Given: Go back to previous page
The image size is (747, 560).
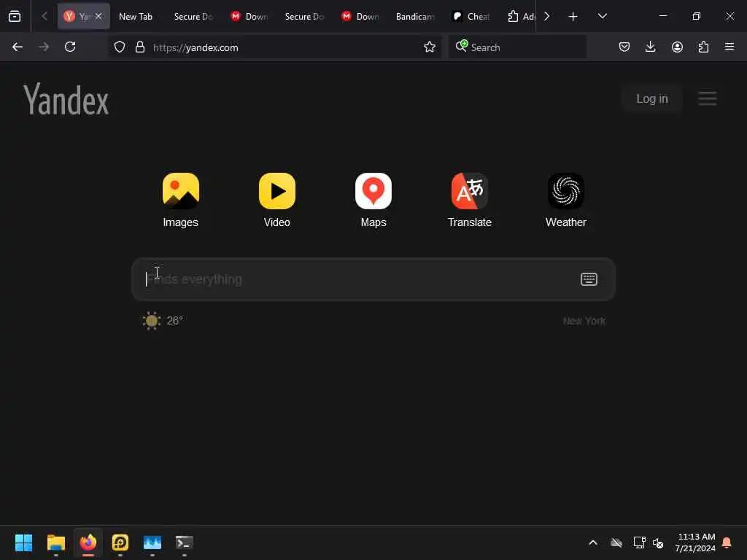Looking at the screenshot, I should pos(18,47).
